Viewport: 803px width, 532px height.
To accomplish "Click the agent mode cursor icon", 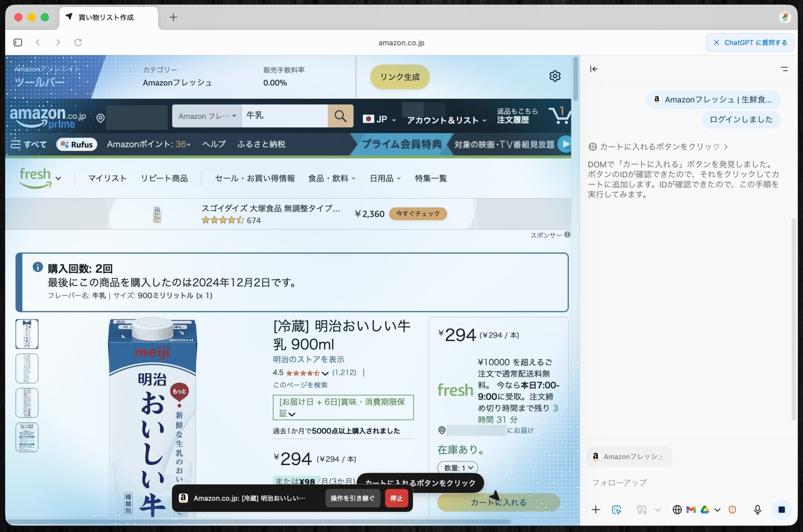I will point(616,509).
